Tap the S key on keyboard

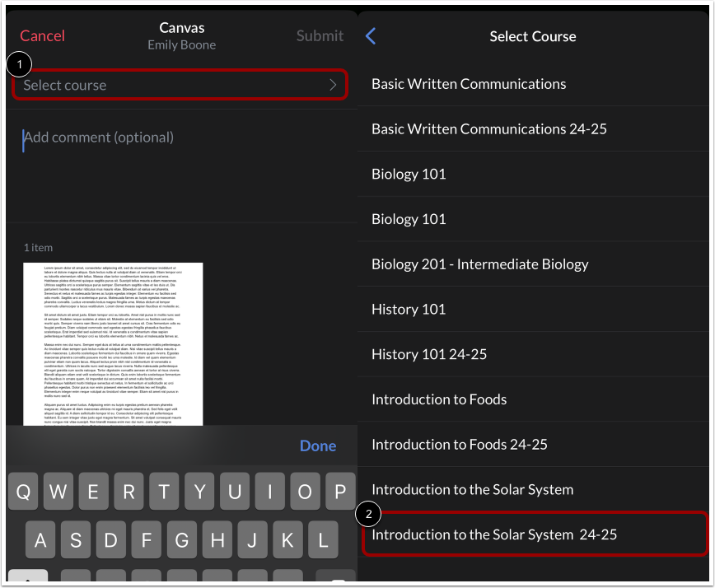[x=76, y=540]
